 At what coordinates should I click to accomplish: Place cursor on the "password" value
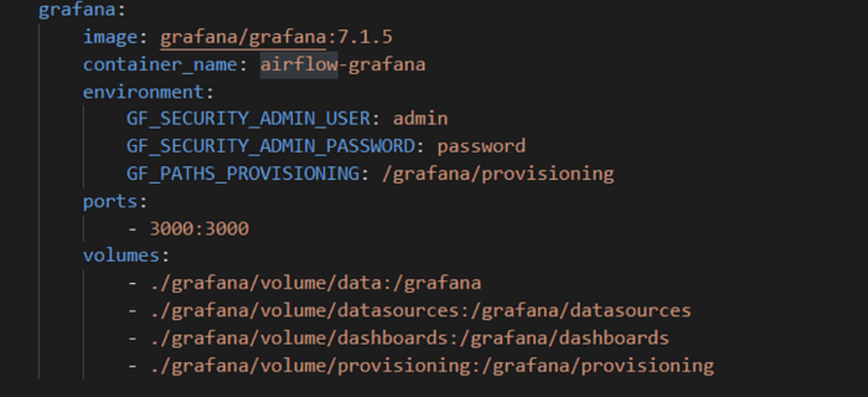(x=481, y=146)
